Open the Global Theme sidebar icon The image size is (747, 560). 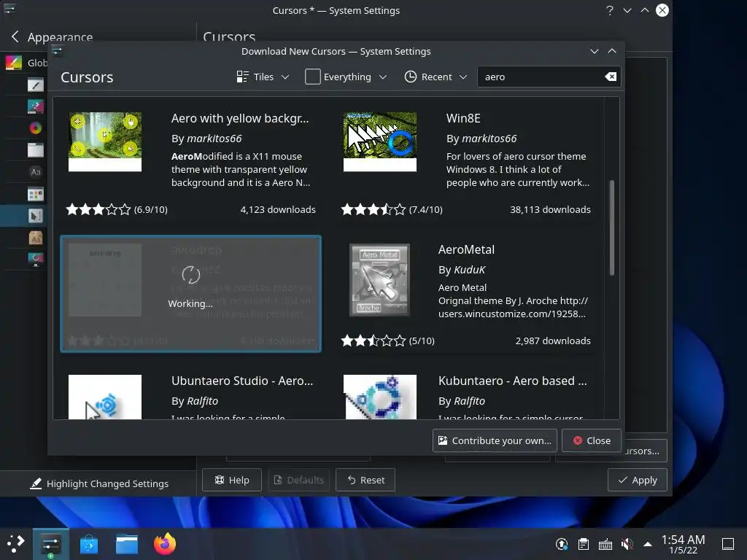(x=14, y=63)
